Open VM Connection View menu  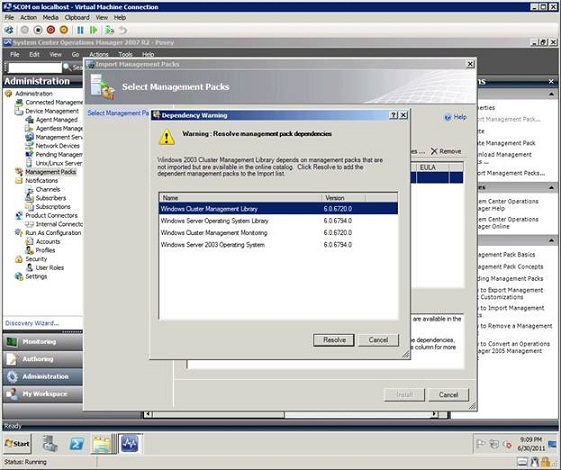click(x=102, y=18)
